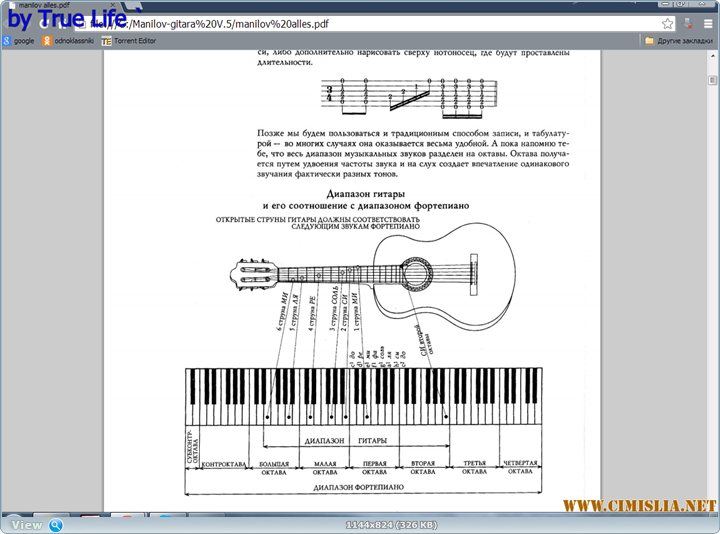Open the odnoklassniki bookmark

point(68,41)
